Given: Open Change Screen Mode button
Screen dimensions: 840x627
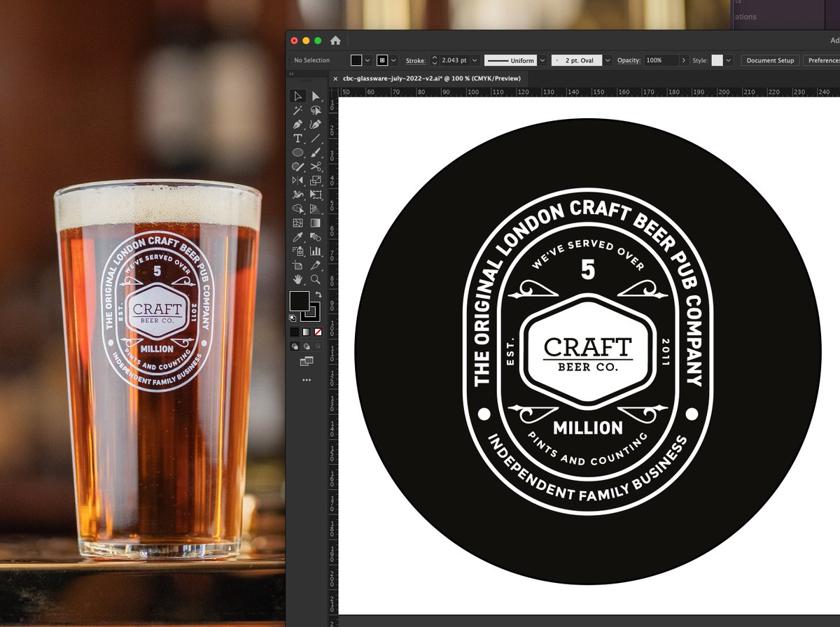Looking at the screenshot, I should pyautogui.click(x=307, y=361).
